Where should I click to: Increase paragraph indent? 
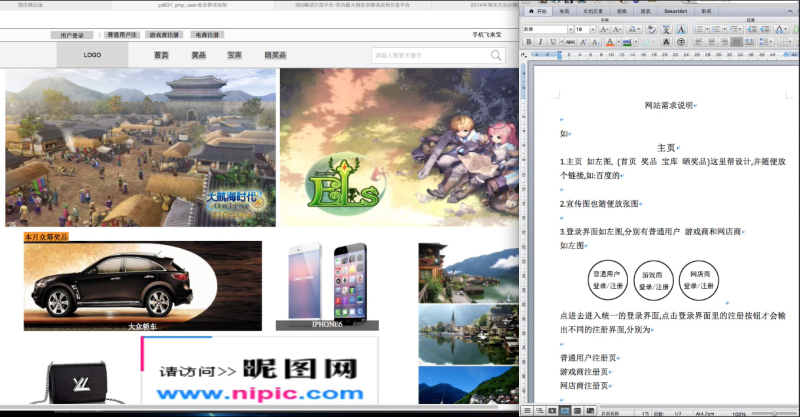765,29
